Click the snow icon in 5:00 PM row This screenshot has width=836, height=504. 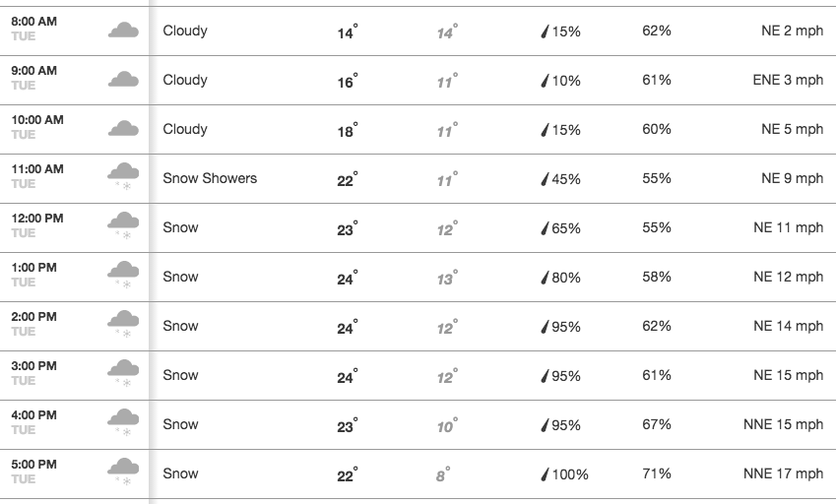tap(123, 472)
